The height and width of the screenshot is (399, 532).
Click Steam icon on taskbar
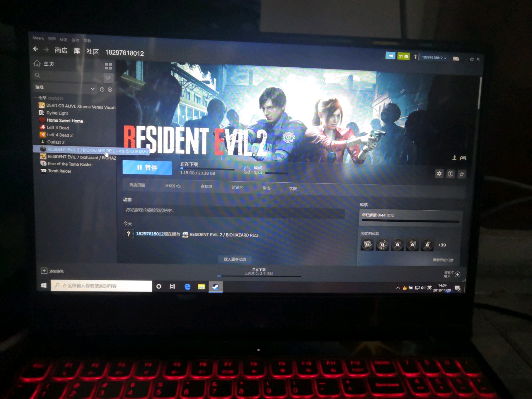215,287
